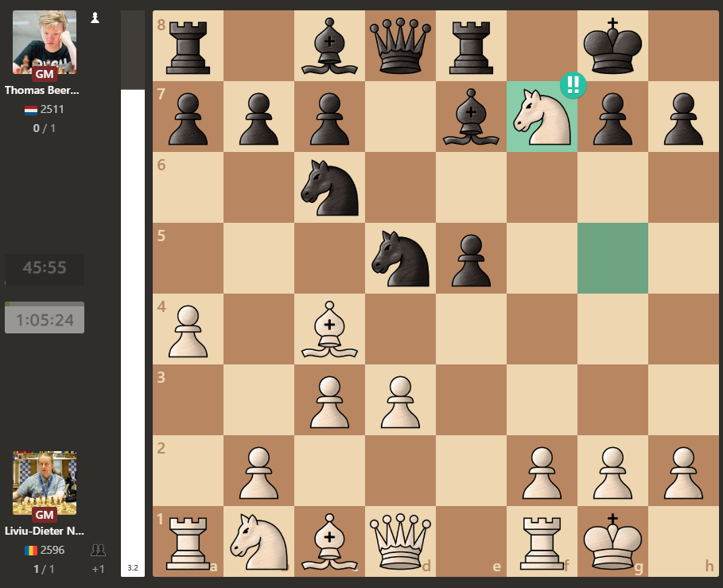Click the black bishop on e7
The height and width of the screenshot is (588, 723).
[x=471, y=116]
